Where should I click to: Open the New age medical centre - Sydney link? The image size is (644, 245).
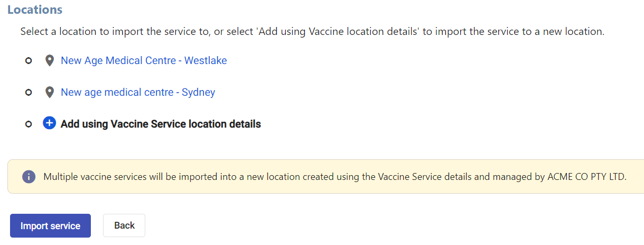pos(138,93)
